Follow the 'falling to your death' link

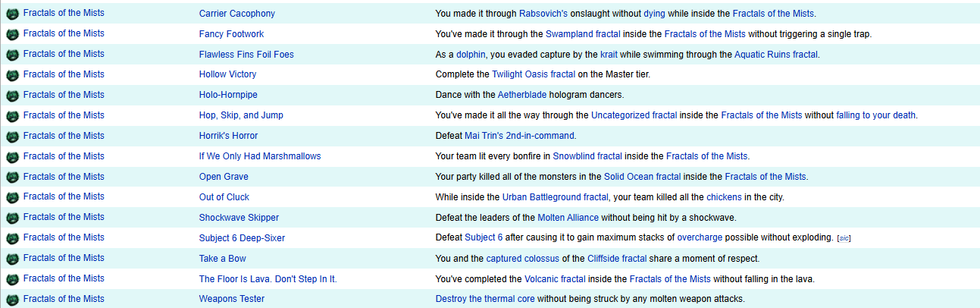point(876,115)
